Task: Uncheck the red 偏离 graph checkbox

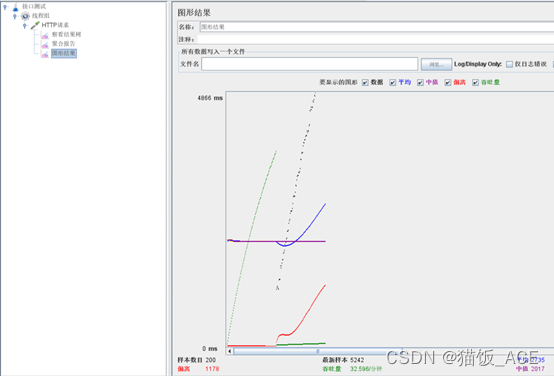Action: pyautogui.click(x=448, y=82)
